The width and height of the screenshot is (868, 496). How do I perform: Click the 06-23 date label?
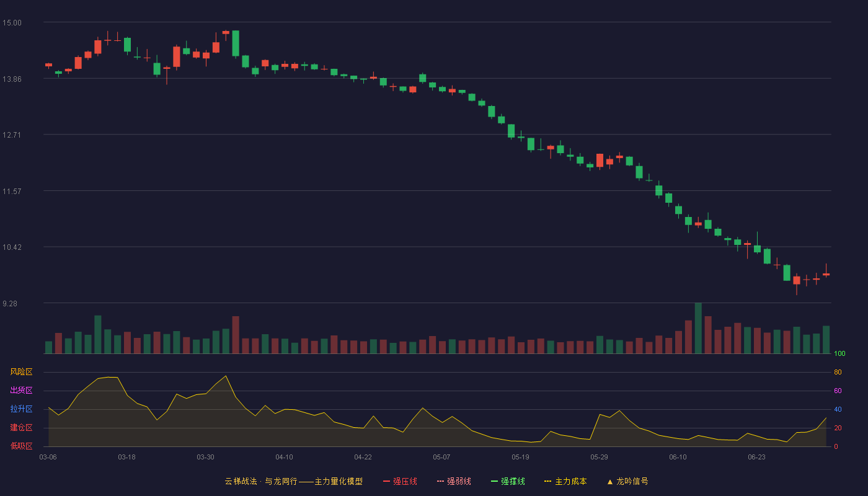click(756, 457)
